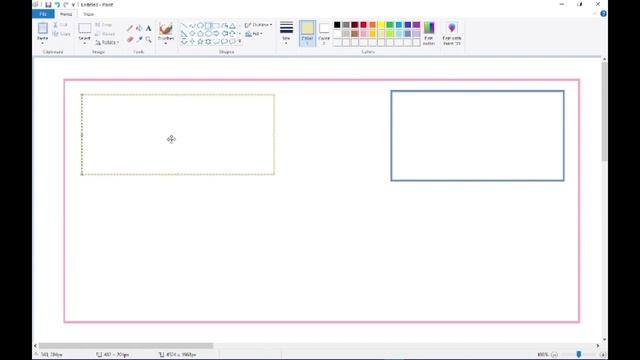
Task: Choose the Curve shape
Action: tap(192, 26)
